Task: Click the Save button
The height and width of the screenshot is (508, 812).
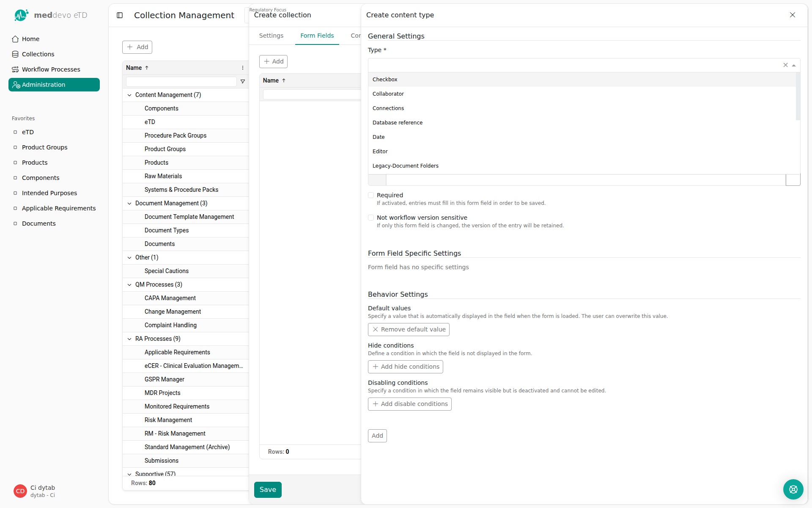Action: point(268,490)
